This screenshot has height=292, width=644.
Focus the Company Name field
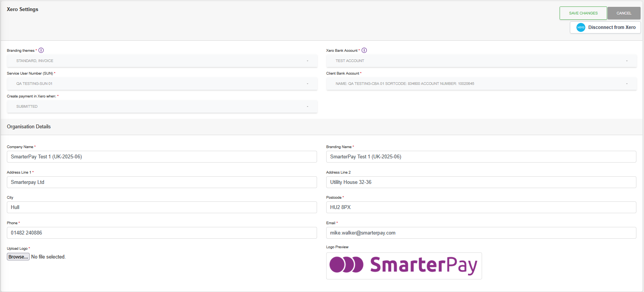coord(162,157)
